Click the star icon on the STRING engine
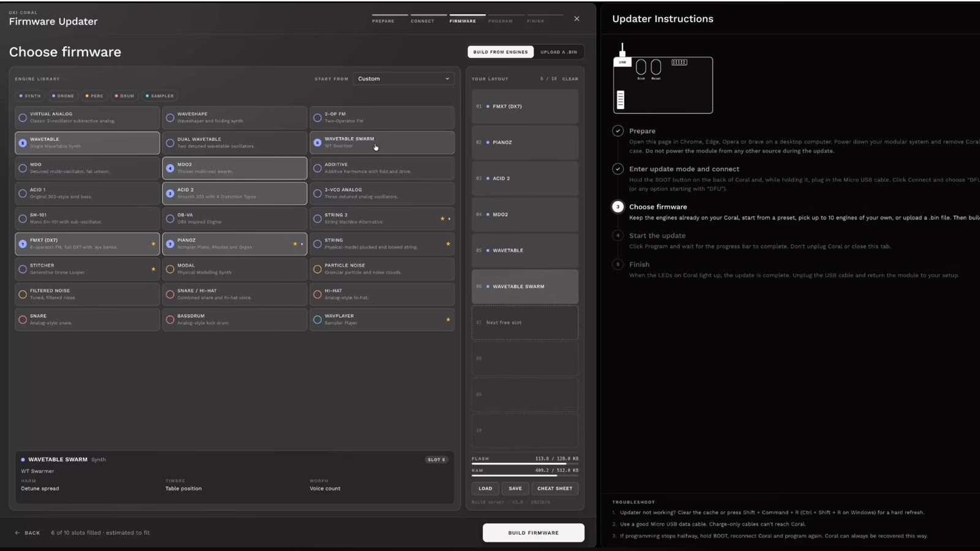The width and height of the screenshot is (980, 551). click(x=448, y=244)
